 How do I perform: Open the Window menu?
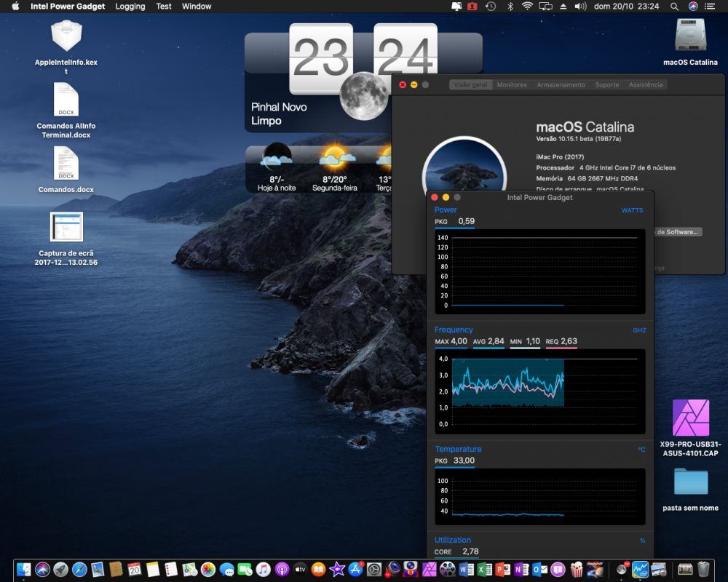197,7
